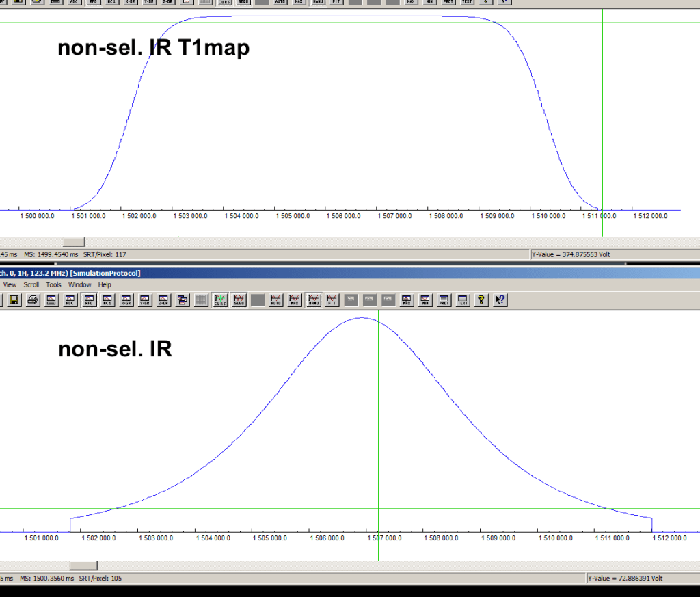
Task: Open the Tools menu
Action: [x=53, y=284]
